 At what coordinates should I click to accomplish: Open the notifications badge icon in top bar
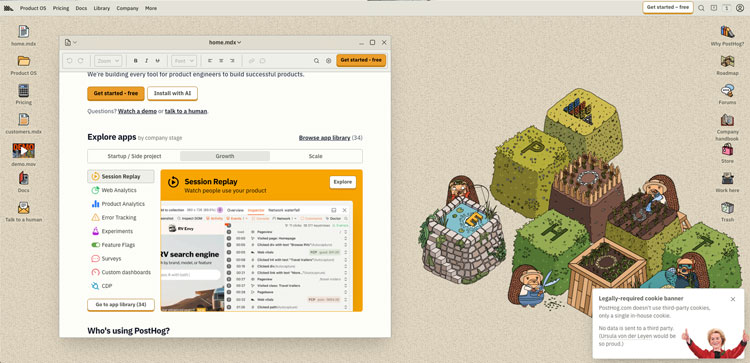coord(714,8)
